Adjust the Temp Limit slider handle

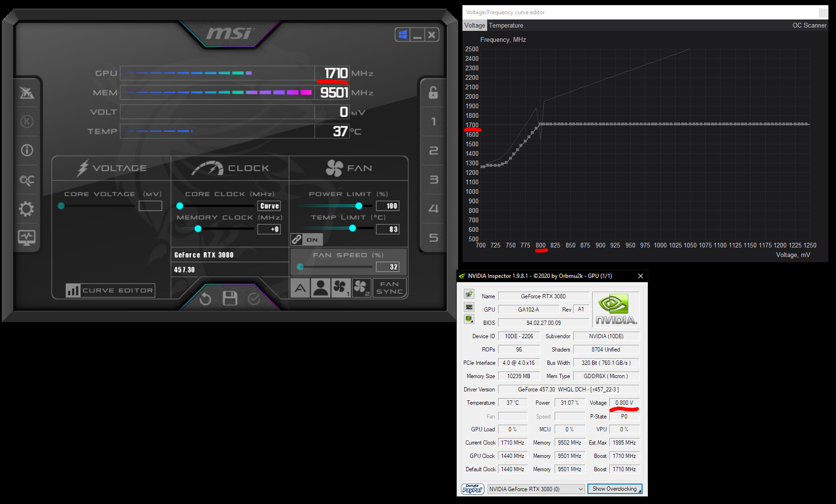pos(353,228)
